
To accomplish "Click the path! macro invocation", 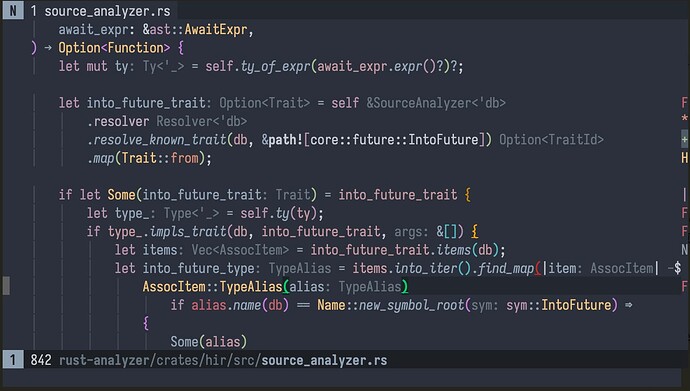I will pos(286,140).
